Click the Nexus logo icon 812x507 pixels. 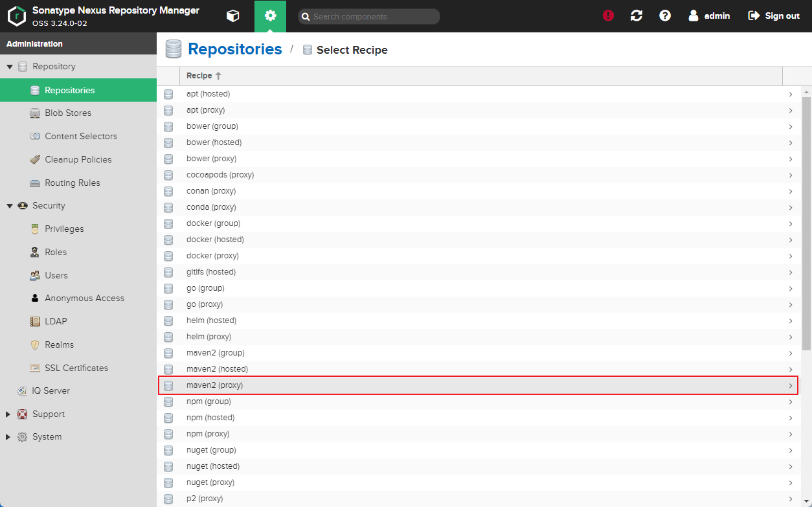tap(16, 16)
